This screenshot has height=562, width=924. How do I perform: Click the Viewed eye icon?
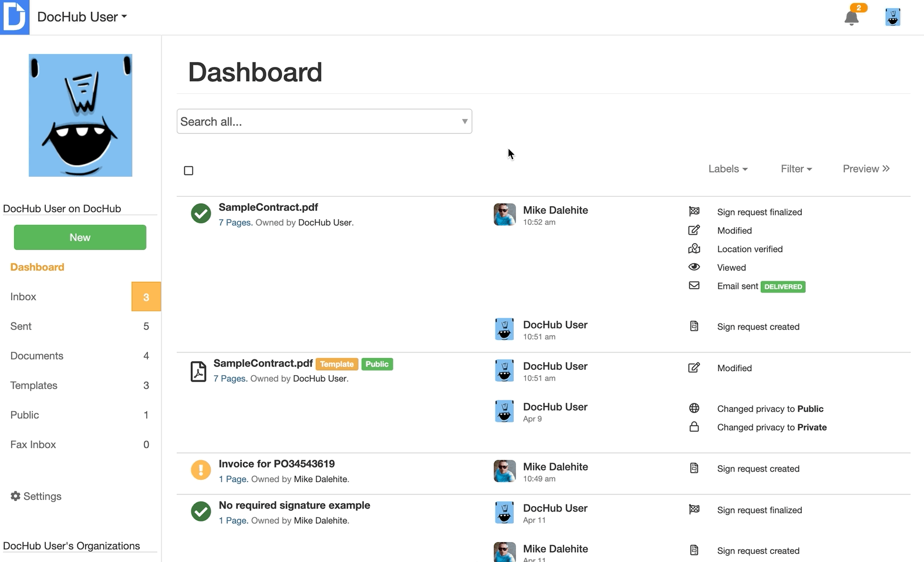(x=694, y=267)
